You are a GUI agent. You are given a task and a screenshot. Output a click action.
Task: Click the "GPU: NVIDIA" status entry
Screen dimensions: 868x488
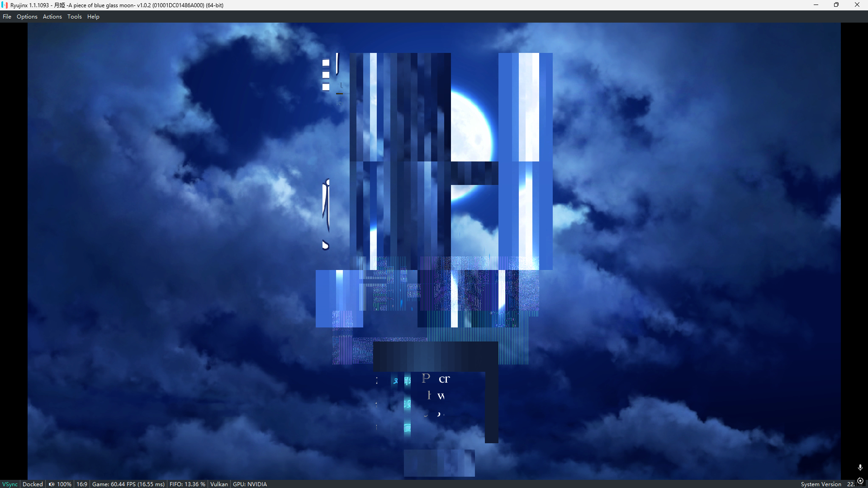click(x=250, y=484)
